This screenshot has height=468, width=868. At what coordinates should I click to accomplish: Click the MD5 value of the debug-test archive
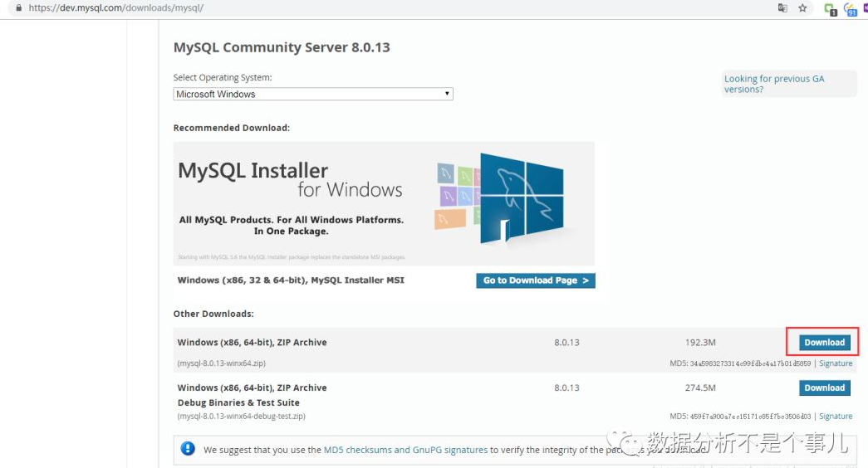pos(750,416)
